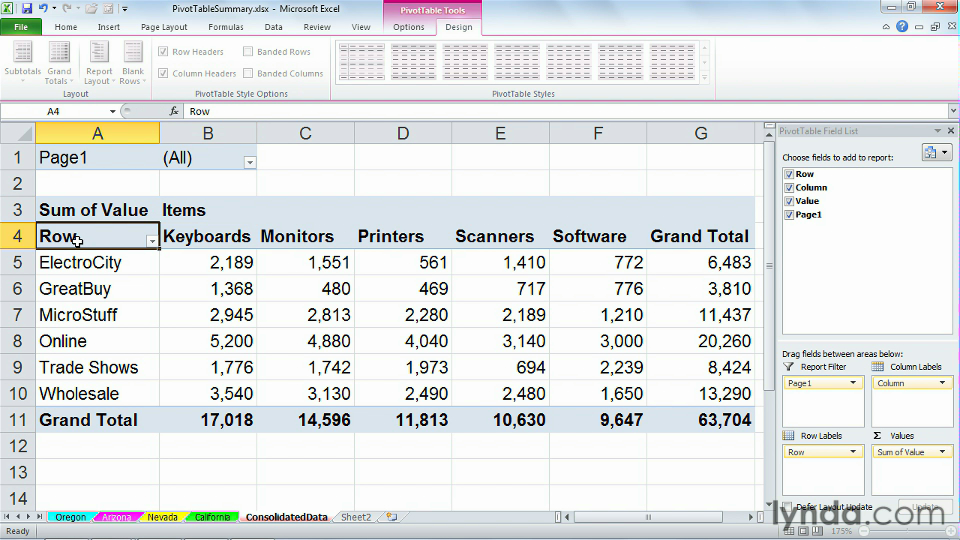Customize Quick Access Toolbar dropdown
This screenshot has width=960, height=540.
pos(125,9)
